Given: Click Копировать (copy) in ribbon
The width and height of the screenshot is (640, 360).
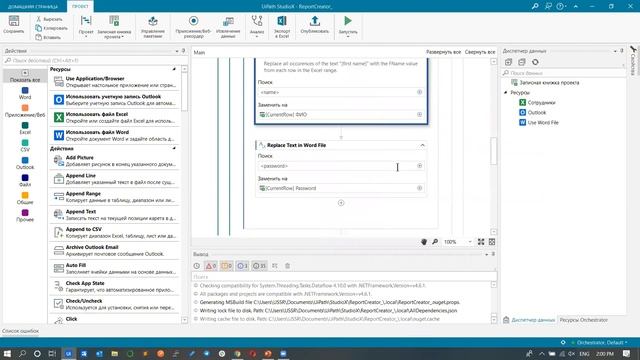Looking at the screenshot, I should click(51, 28).
